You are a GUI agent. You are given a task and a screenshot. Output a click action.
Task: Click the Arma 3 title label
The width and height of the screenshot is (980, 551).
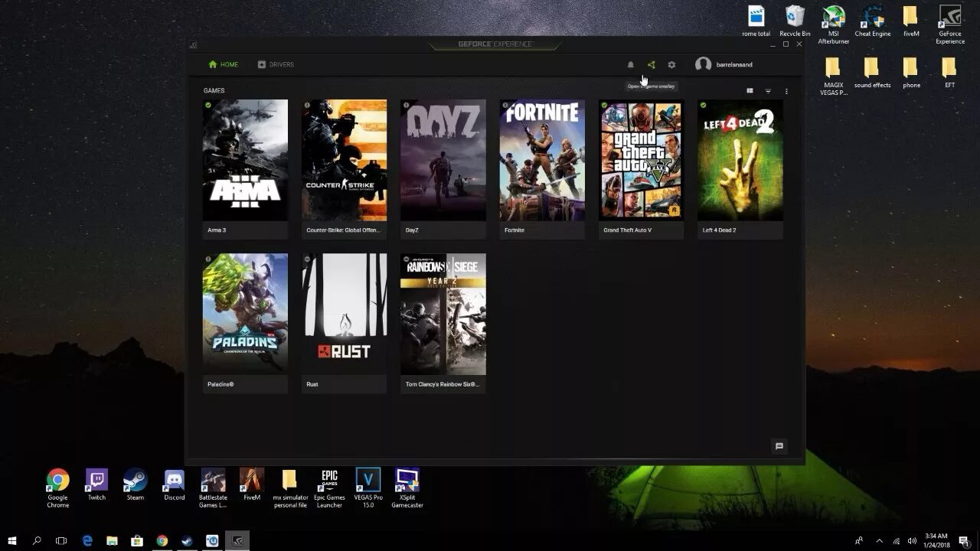click(x=217, y=230)
